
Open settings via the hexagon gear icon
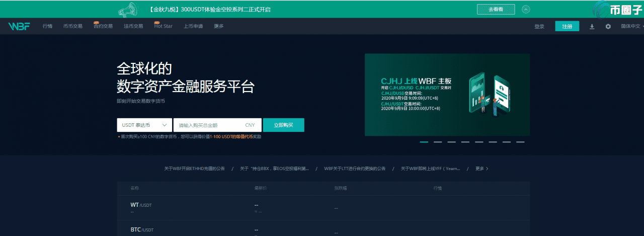(608, 26)
